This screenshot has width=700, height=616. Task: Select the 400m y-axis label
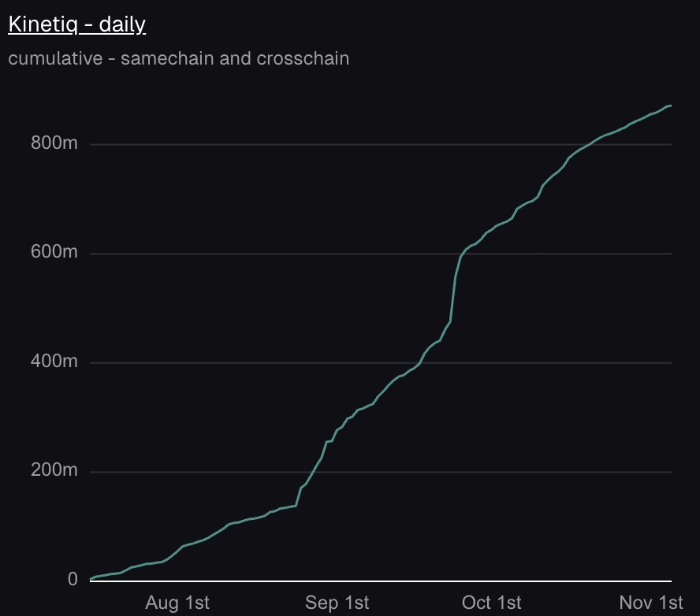(55, 362)
